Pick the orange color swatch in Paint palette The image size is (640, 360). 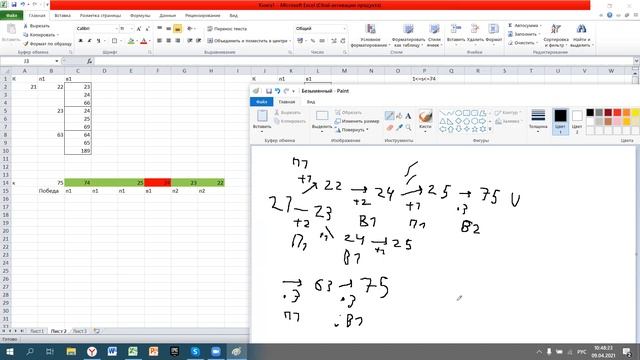click(x=626, y=112)
